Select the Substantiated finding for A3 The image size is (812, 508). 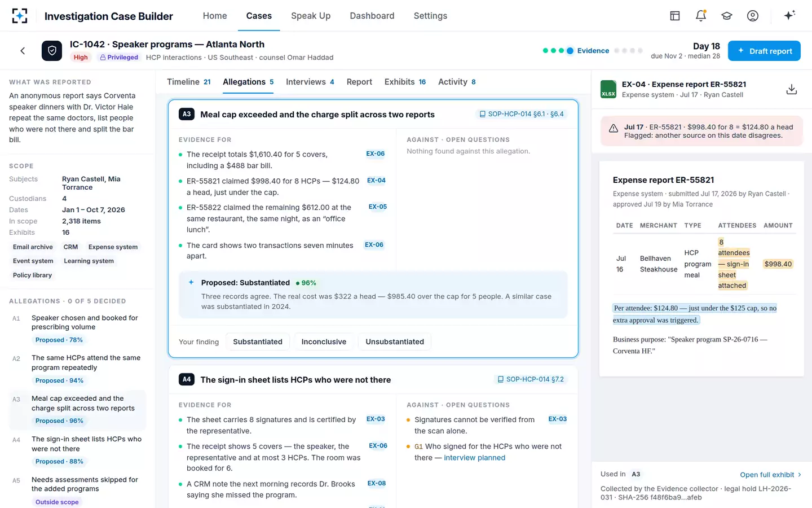258,341
